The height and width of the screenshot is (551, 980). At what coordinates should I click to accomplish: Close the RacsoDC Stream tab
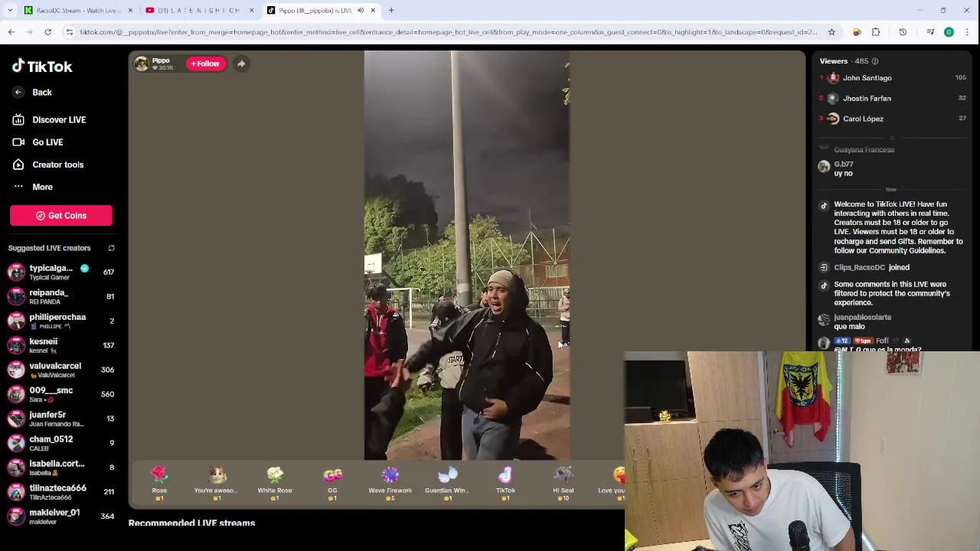click(130, 11)
